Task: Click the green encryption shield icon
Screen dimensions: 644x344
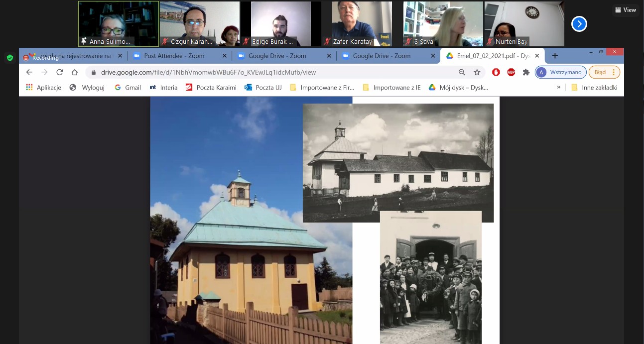Action: pos(9,58)
